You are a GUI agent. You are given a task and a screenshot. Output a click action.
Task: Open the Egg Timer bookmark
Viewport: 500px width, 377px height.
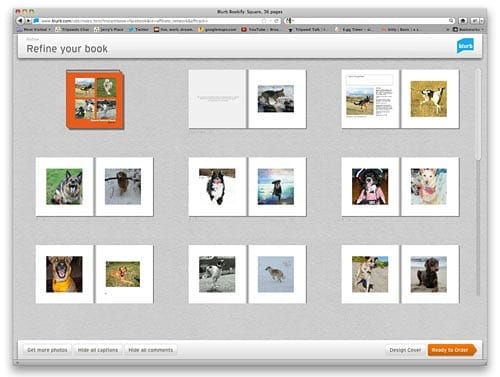click(355, 29)
